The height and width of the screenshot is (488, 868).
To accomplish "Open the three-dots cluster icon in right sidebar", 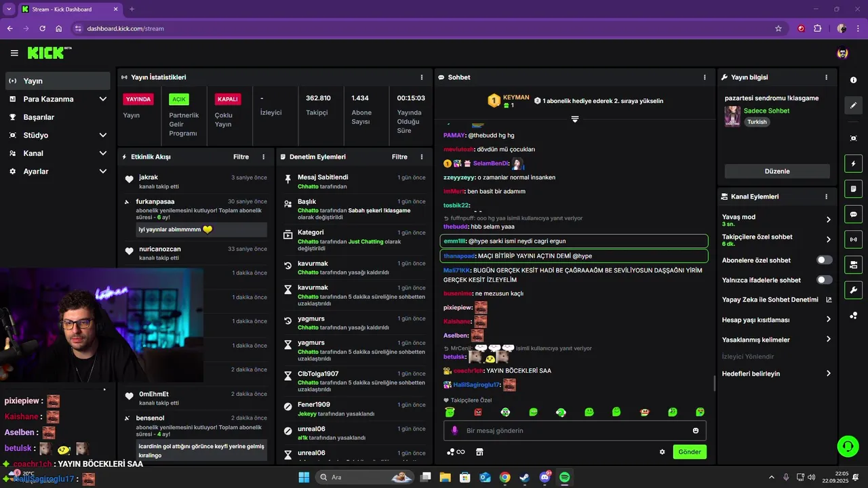I will pos(853,315).
